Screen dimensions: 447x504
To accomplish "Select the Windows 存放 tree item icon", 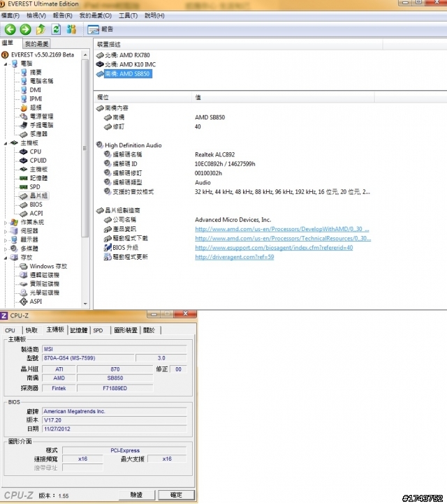I will (x=24, y=266).
